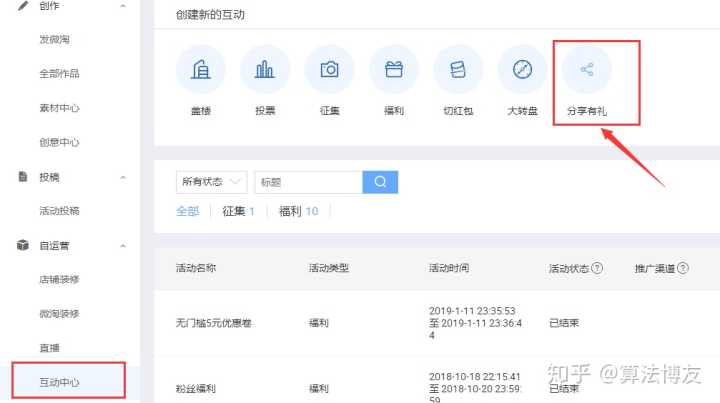
Task: Open 店铺装修 in the sidebar
Action: pyautogui.click(x=59, y=279)
